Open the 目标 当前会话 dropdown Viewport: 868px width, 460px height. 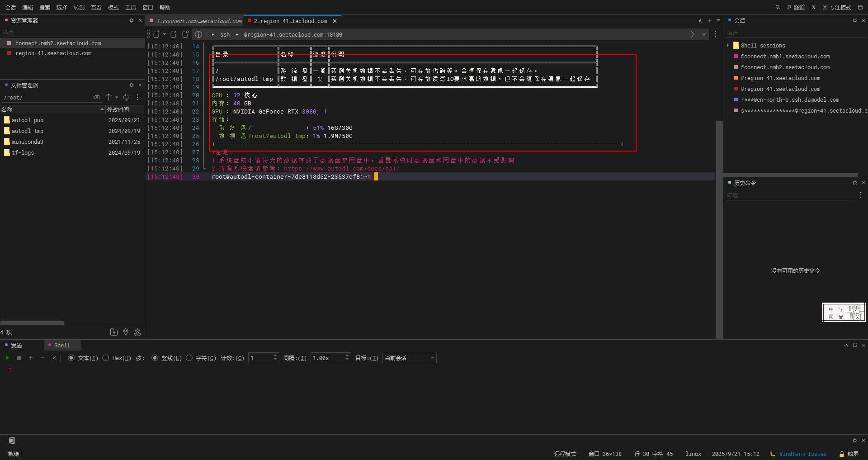(x=409, y=358)
